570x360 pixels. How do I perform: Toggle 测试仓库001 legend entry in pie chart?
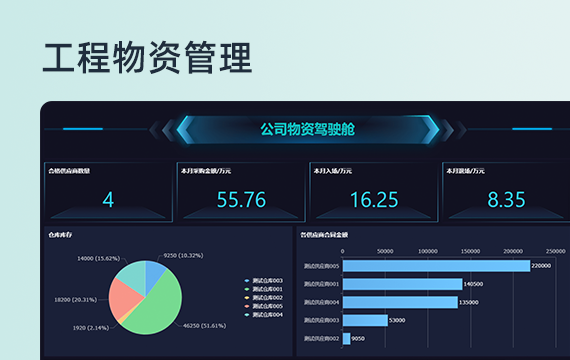coord(264,289)
